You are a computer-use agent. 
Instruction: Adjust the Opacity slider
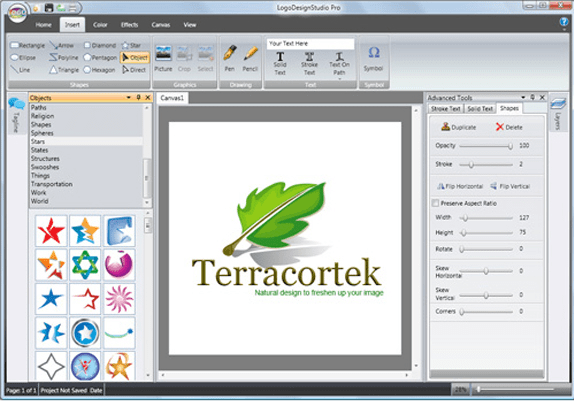tap(486, 146)
